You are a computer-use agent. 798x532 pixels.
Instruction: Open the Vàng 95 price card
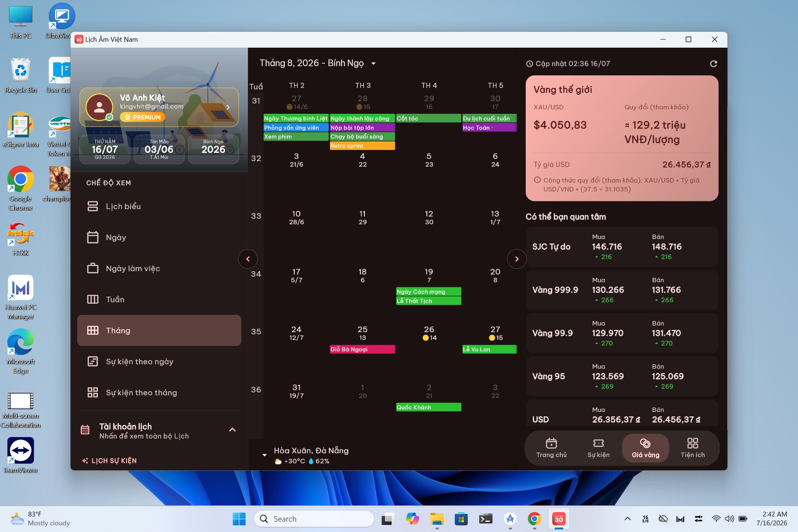(x=622, y=376)
